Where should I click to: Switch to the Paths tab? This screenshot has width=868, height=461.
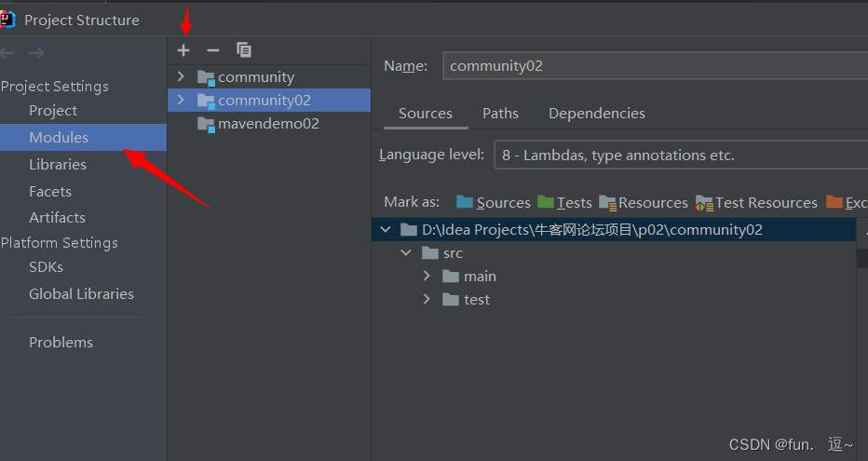(x=500, y=114)
